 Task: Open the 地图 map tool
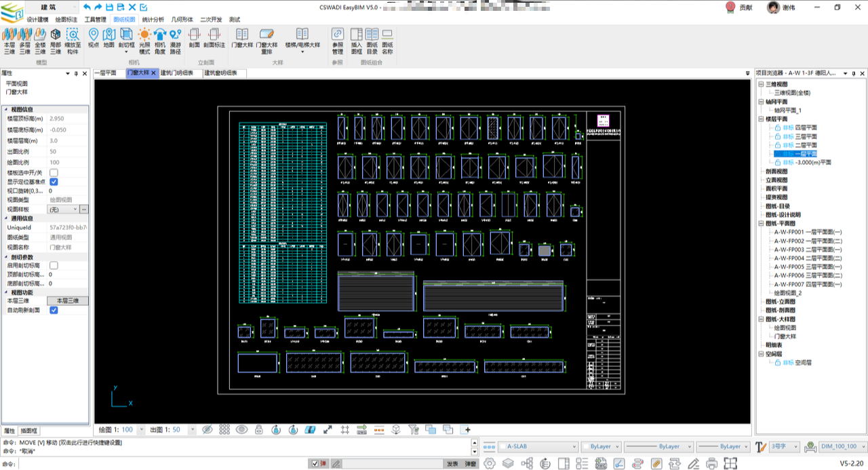pyautogui.click(x=108, y=35)
